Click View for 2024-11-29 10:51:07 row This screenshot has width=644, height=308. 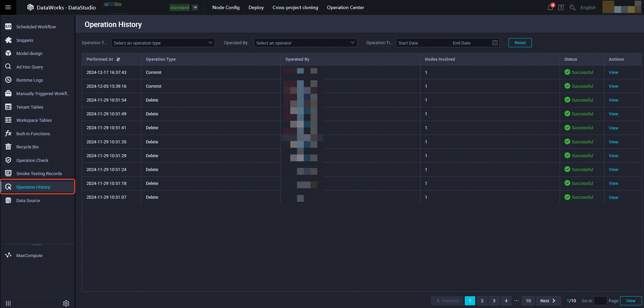pyautogui.click(x=613, y=197)
